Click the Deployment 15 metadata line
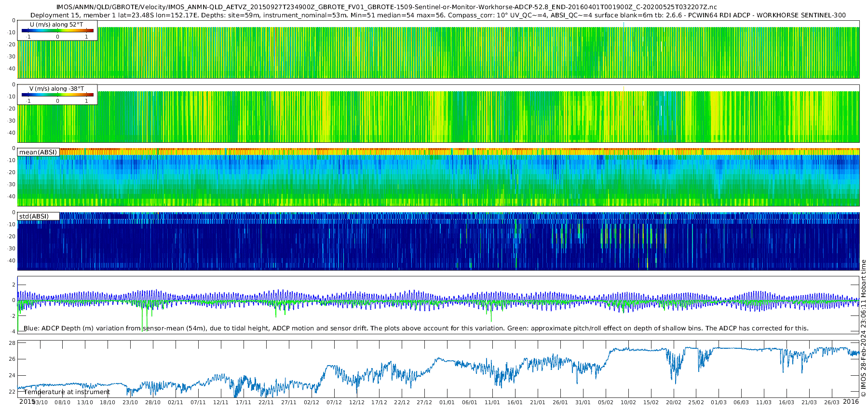Image resolution: width=868 pixels, height=410 pixels. pos(437,15)
